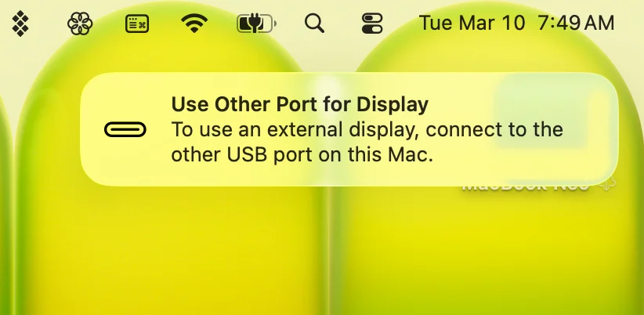Open Control Center toggles icon

pyautogui.click(x=372, y=24)
